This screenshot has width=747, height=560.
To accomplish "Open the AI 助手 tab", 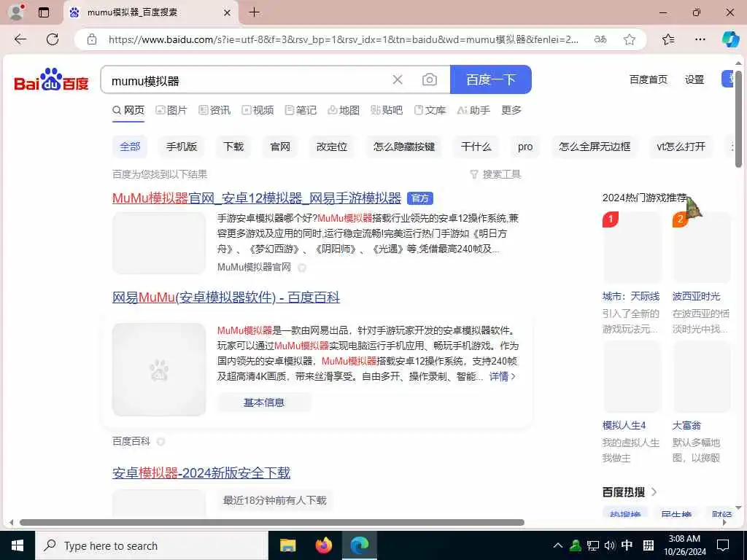I will (473, 111).
